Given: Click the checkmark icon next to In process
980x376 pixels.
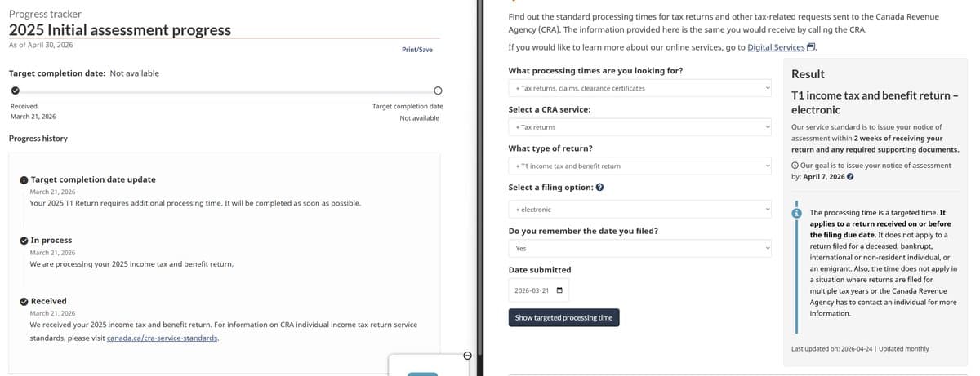Looking at the screenshot, I should click(x=24, y=241).
